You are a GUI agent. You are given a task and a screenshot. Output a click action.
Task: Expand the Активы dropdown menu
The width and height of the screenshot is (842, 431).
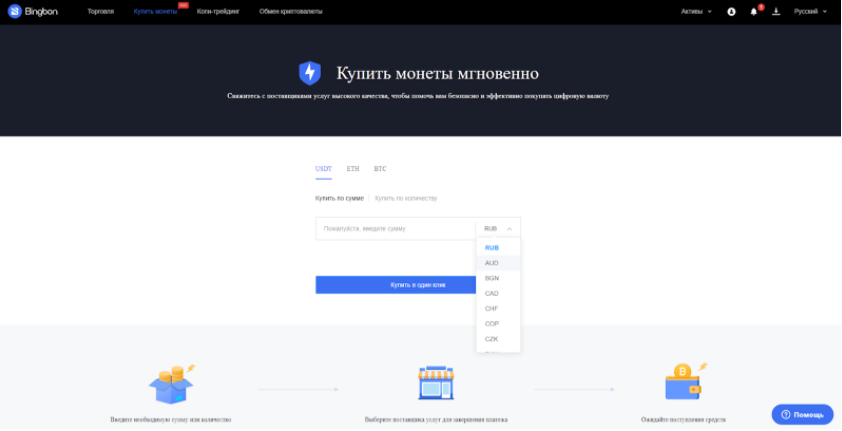tap(696, 12)
